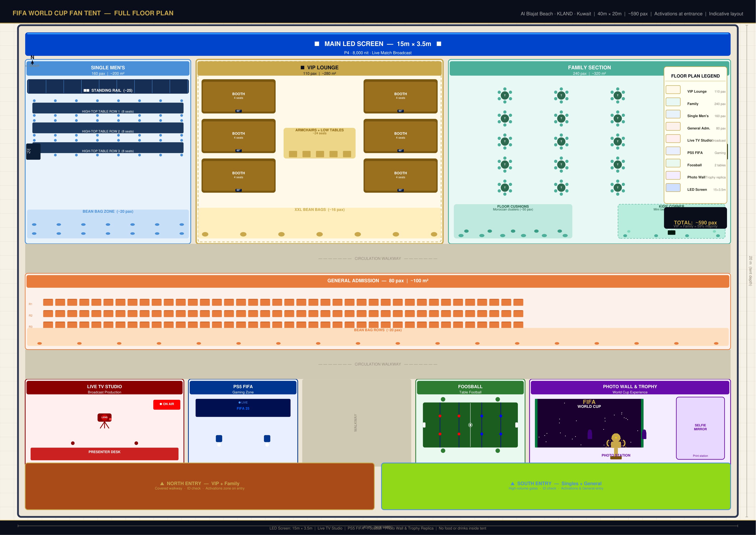The width and height of the screenshot is (756, 535).
Task: Click "No food or drinks inside tent" footer note
Action: point(462,528)
